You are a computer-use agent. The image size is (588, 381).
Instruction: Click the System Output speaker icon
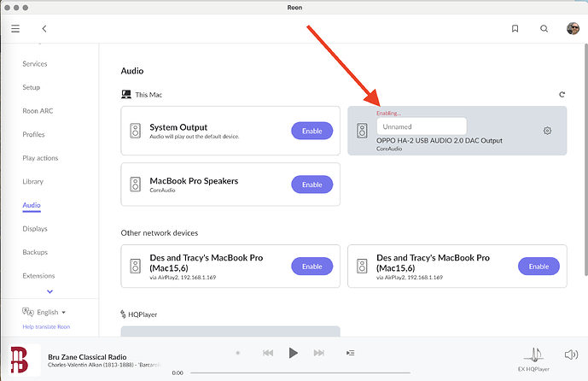click(x=136, y=131)
